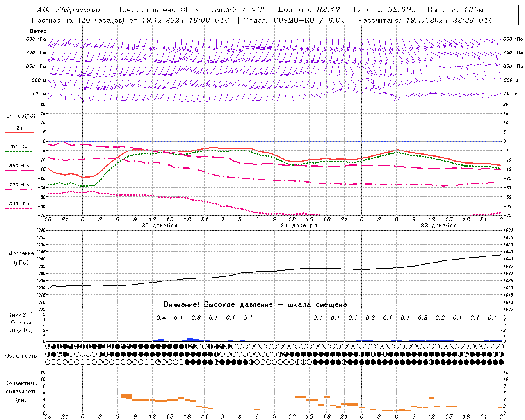
Task: Click the 700 гПа temperature legend entry
Action: [x=19, y=185]
